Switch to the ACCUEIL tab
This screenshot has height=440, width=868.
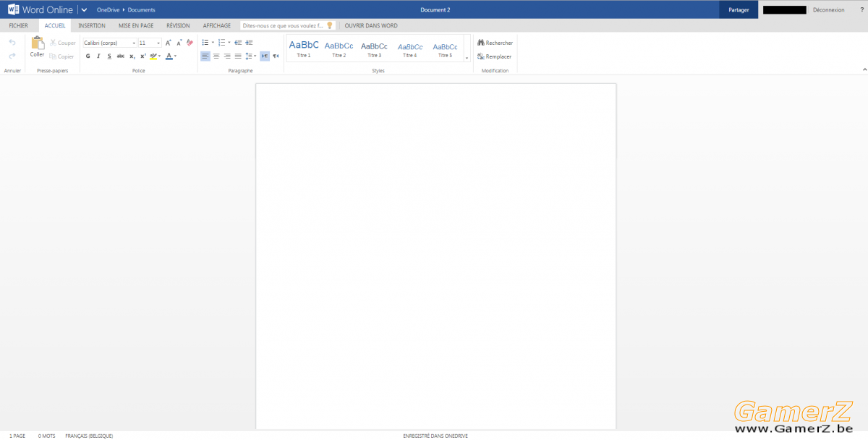(55, 25)
